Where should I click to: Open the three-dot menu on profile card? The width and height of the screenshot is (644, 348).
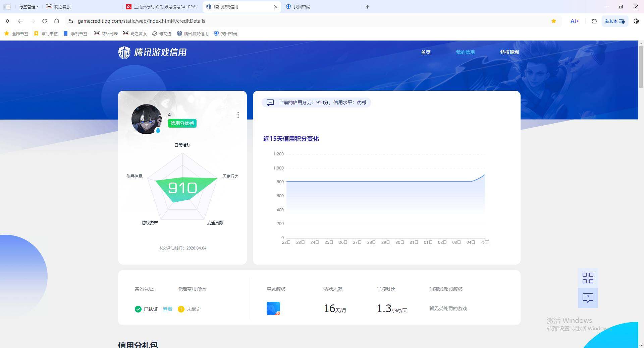[x=238, y=115]
